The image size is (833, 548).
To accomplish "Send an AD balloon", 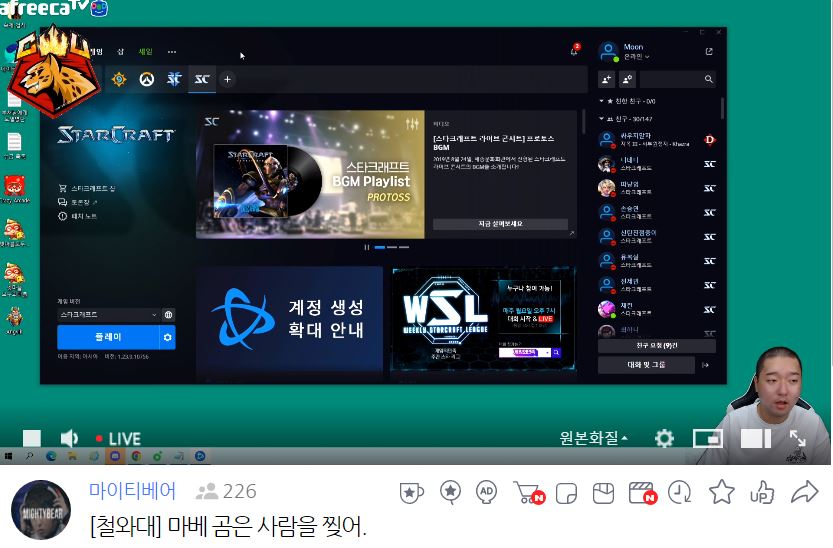I will [x=486, y=493].
